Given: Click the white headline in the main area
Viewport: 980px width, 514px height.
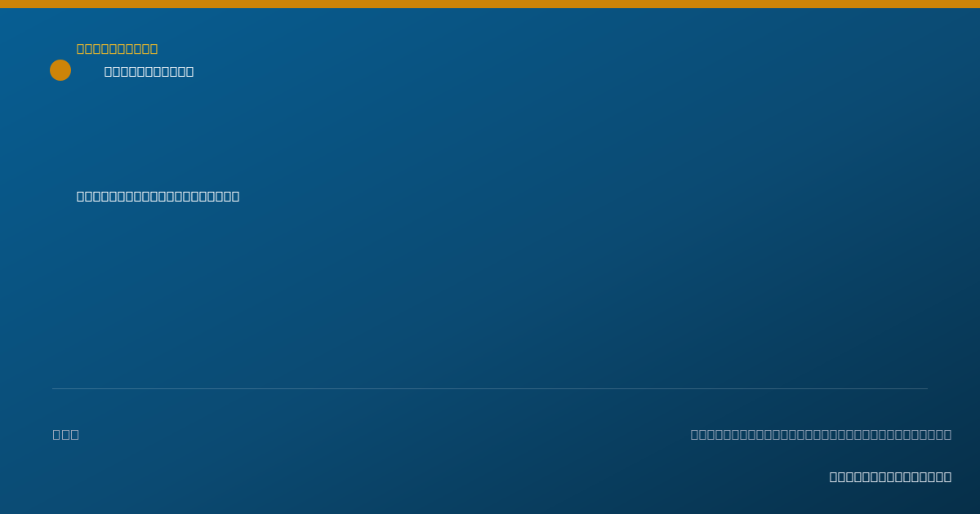Looking at the screenshot, I should 158,197.
